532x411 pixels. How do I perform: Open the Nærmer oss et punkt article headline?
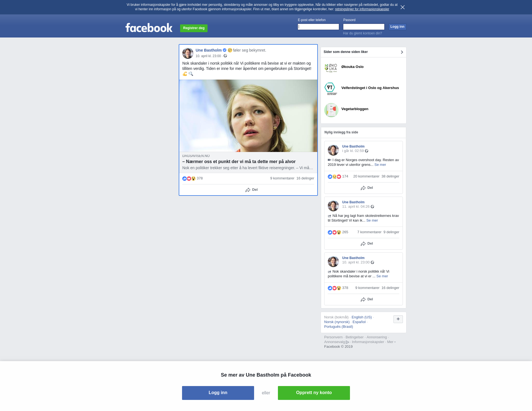[x=239, y=162]
